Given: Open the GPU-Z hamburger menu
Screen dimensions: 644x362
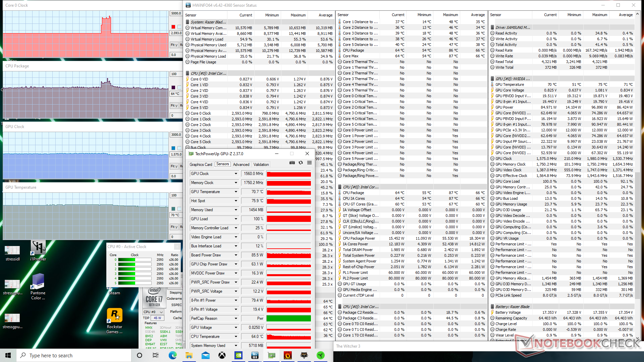Looking at the screenshot, I should 309,163.
